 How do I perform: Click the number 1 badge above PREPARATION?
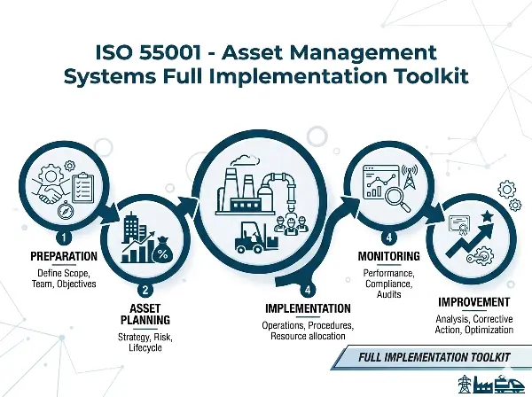pyautogui.click(x=64, y=237)
